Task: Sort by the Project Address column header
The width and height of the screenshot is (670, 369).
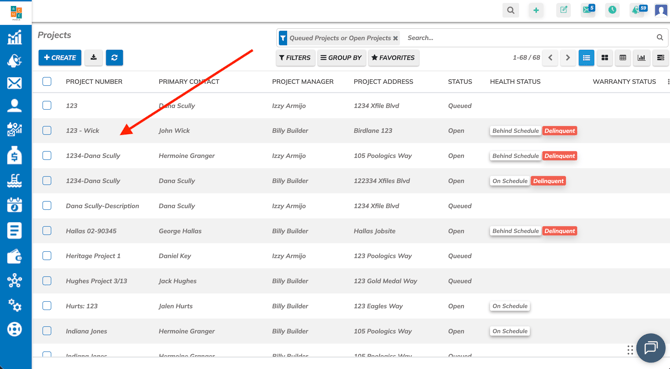Action: [x=383, y=82]
